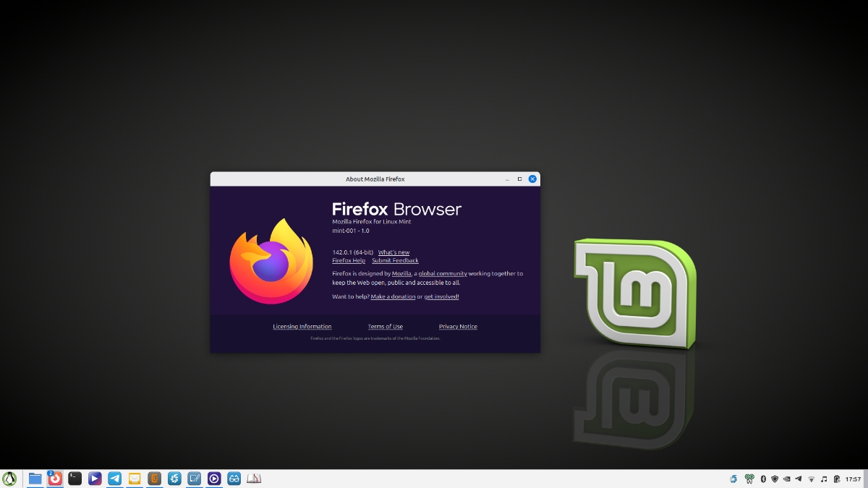Open the Privacy Notice
Image resolution: width=868 pixels, height=488 pixels.
(458, 327)
